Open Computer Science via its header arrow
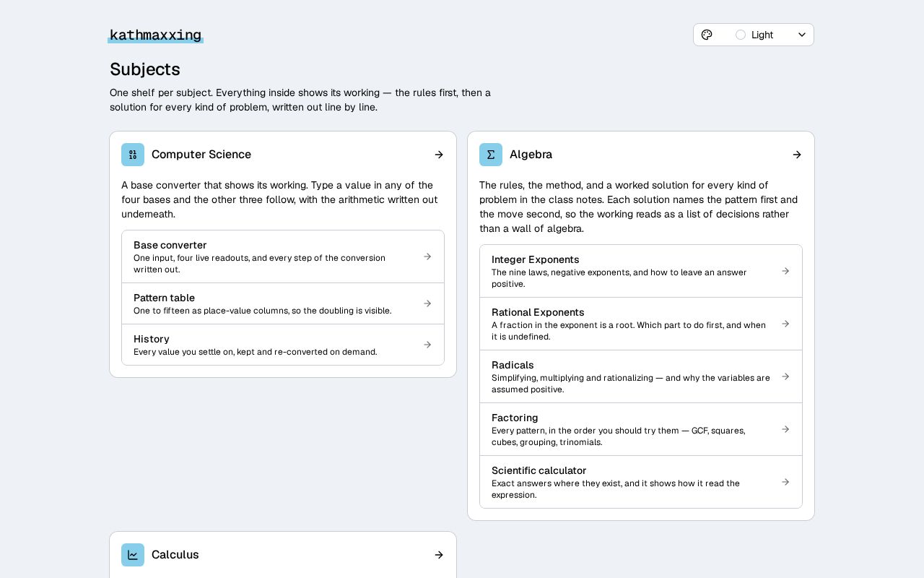Image resolution: width=924 pixels, height=578 pixels. (x=439, y=155)
